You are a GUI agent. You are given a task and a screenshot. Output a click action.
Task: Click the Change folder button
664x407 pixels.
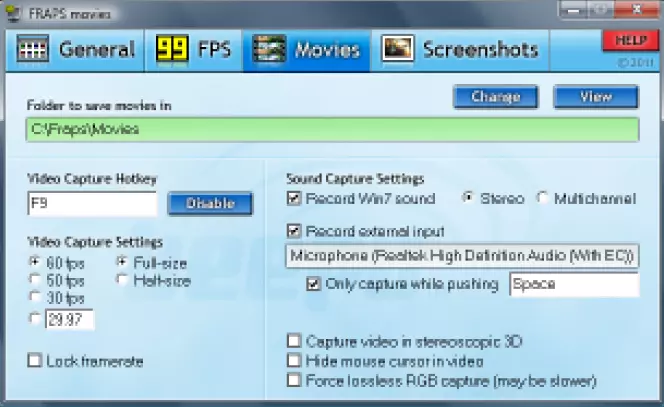coord(495,97)
